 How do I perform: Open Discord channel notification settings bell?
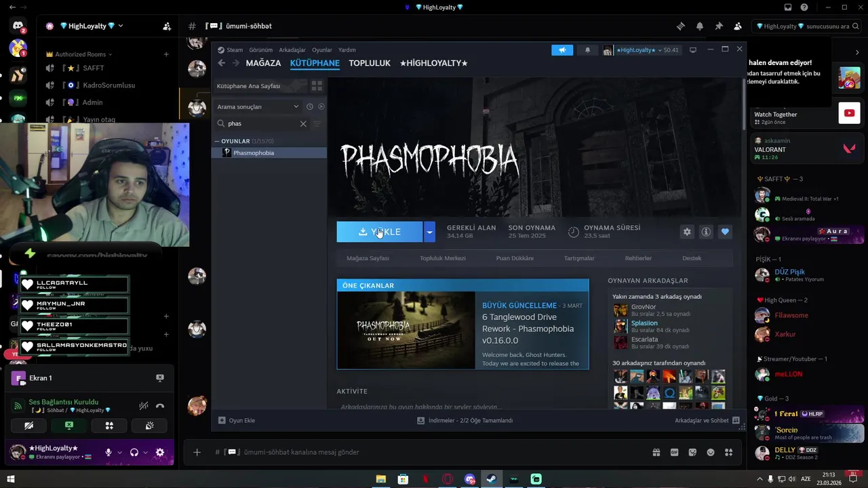pyautogui.click(x=699, y=26)
